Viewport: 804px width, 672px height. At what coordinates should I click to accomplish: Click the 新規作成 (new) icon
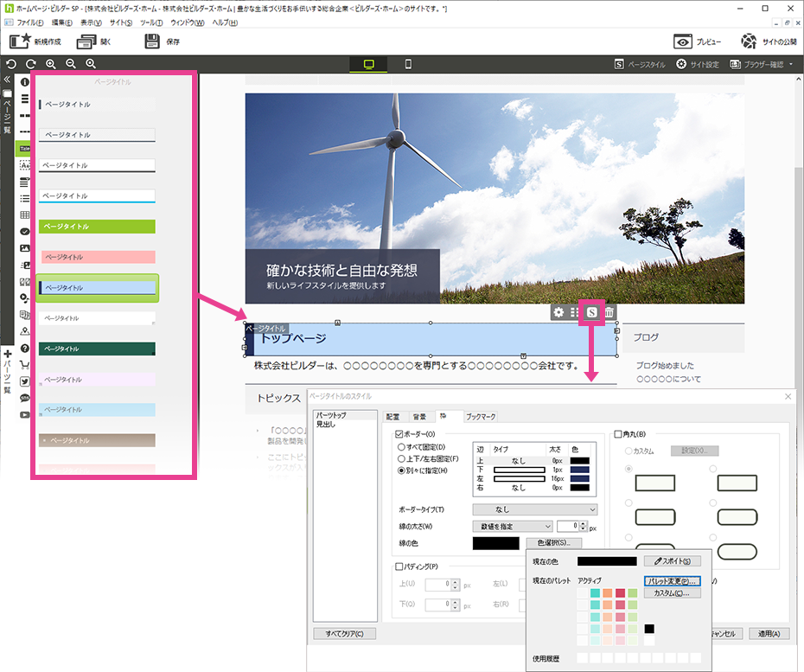coord(21,41)
